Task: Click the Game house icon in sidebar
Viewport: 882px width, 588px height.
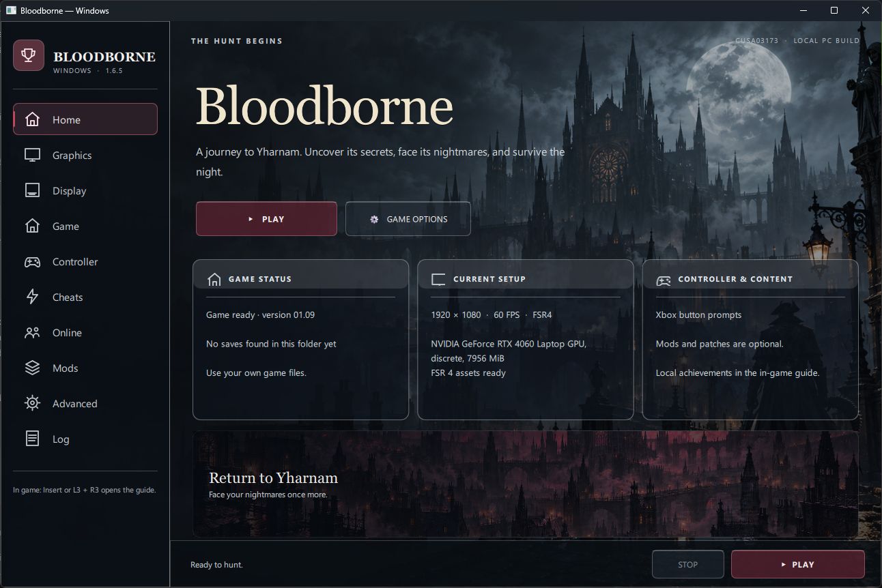Action: 32,226
